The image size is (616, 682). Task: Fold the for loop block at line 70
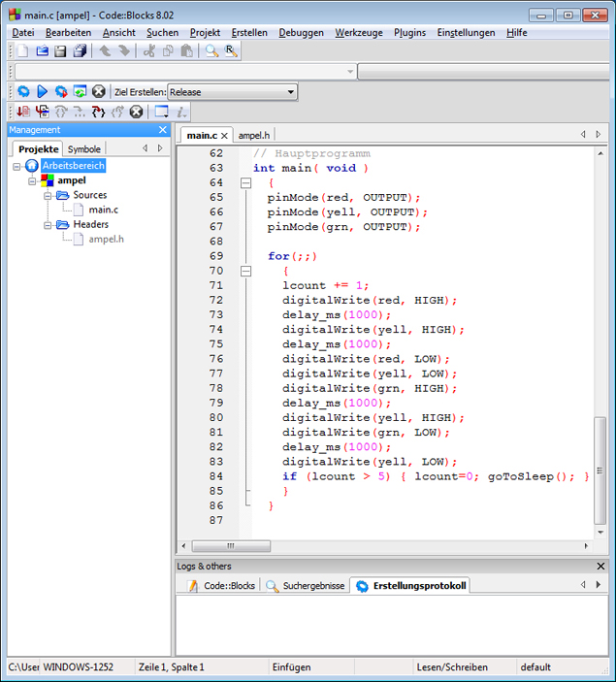coord(245,272)
